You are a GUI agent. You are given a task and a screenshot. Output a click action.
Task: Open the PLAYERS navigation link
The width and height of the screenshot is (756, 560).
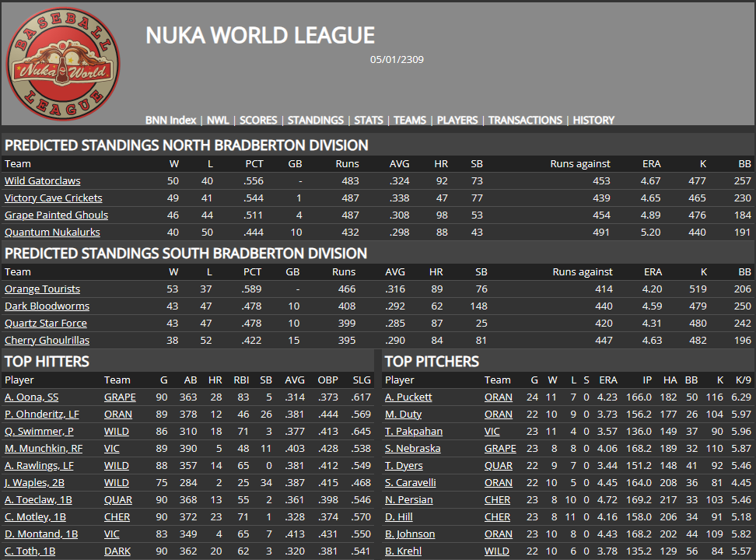457,121
